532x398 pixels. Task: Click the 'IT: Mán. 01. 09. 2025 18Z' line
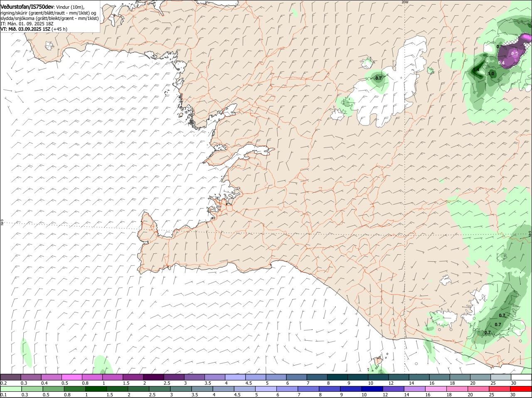[x=27, y=24]
